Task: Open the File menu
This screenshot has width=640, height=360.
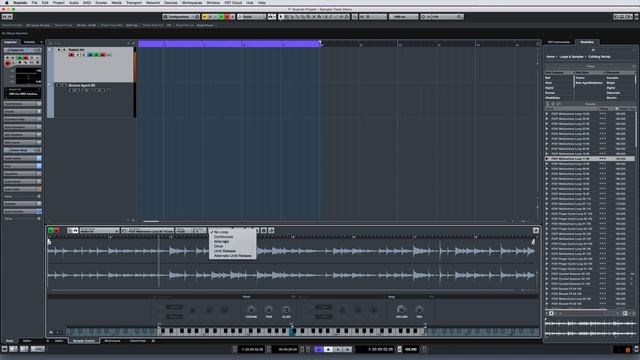Action: click(34, 2)
